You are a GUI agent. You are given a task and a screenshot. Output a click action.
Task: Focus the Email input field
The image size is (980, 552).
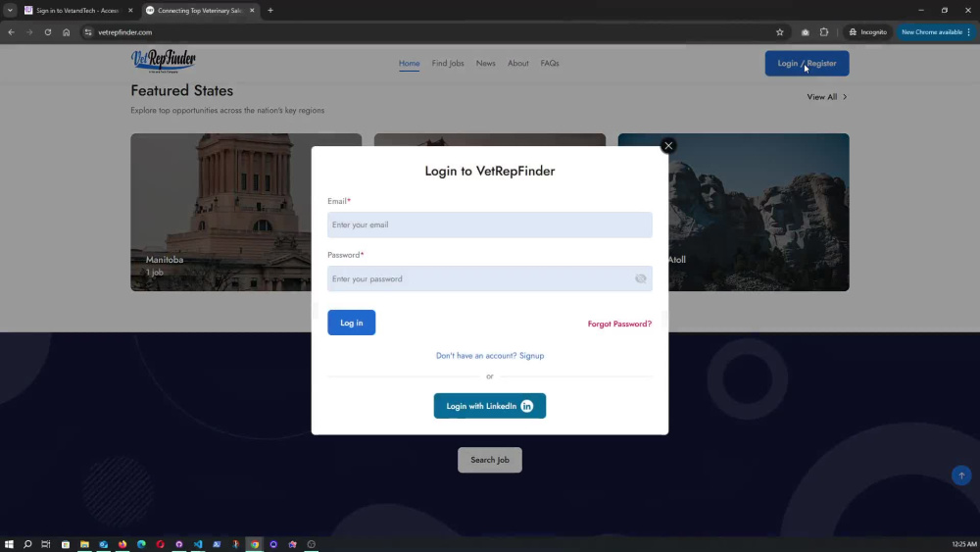click(489, 225)
